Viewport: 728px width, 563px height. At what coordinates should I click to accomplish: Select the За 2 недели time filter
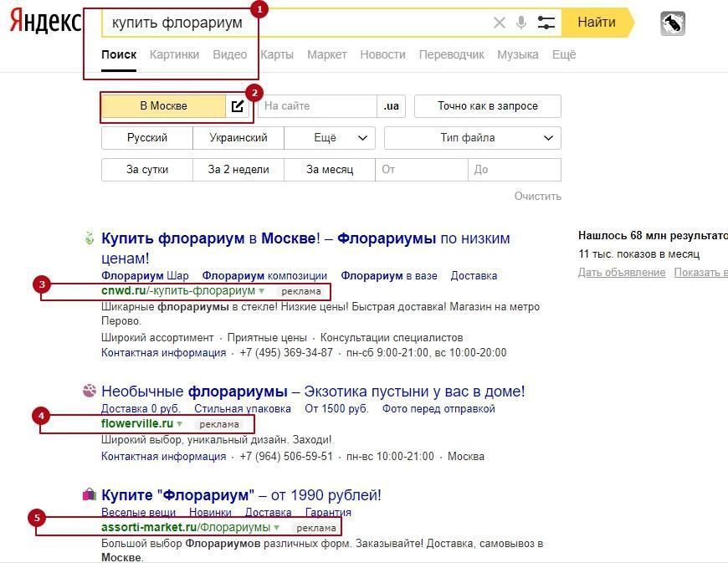click(x=238, y=170)
